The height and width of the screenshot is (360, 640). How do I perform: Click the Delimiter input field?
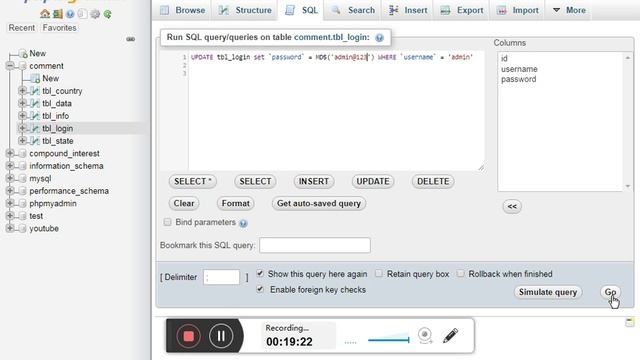tap(221, 277)
